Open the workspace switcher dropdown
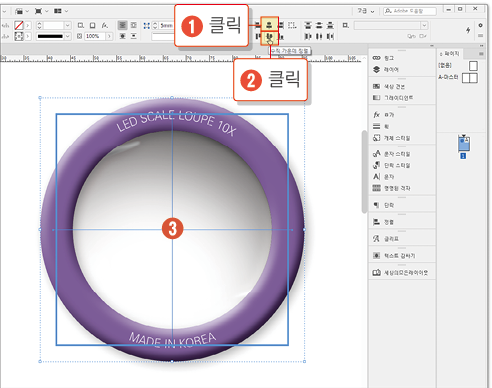Image resolution: width=492 pixels, height=388 pixels. [x=366, y=11]
